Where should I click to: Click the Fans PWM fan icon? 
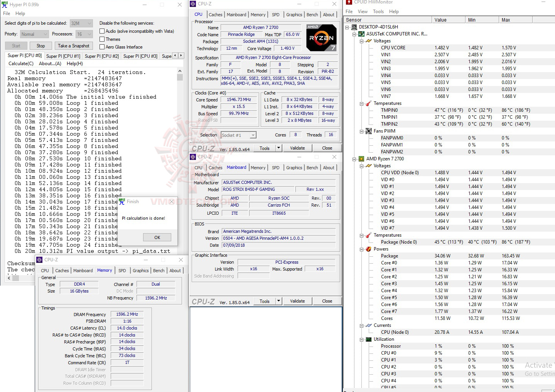click(x=369, y=131)
